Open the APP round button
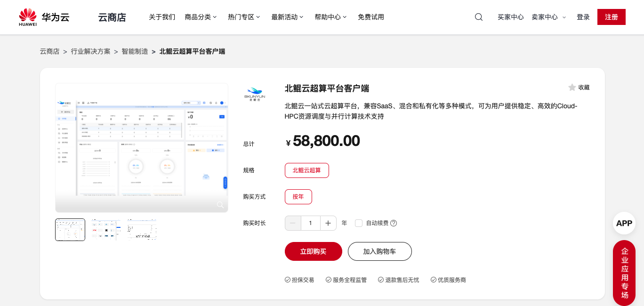644x306 pixels. (x=624, y=223)
